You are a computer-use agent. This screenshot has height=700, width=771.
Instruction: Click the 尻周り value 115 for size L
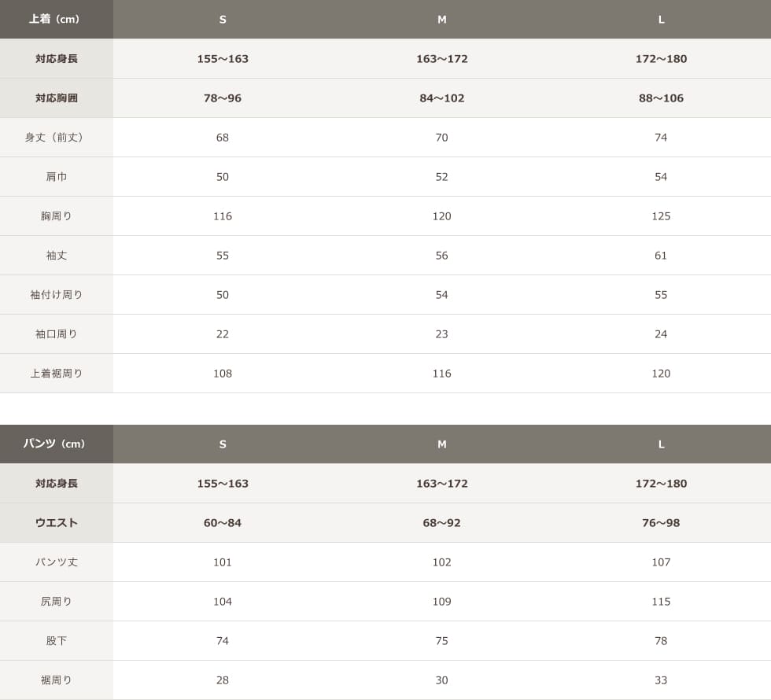(661, 602)
